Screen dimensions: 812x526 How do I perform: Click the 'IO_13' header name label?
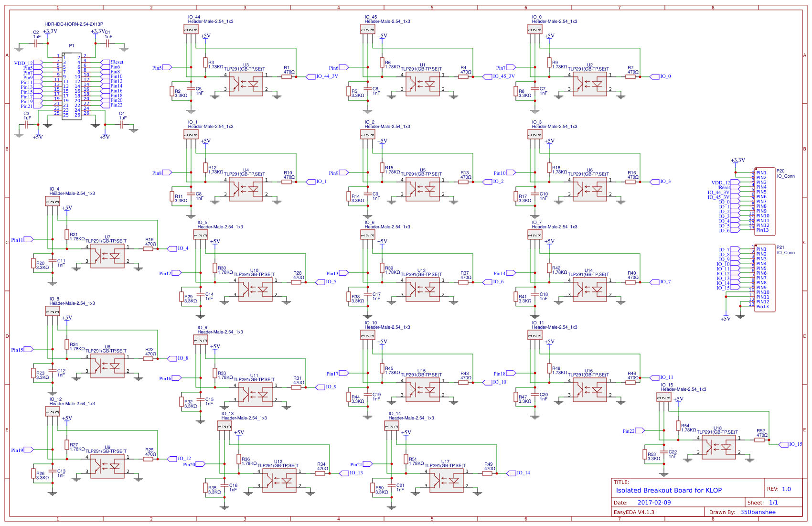[x=227, y=414]
